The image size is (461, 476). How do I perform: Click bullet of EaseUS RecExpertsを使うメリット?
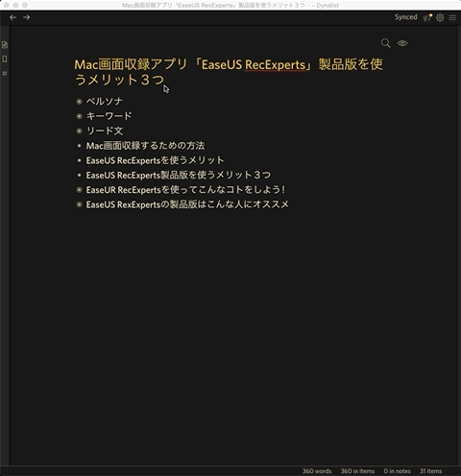[x=79, y=160]
